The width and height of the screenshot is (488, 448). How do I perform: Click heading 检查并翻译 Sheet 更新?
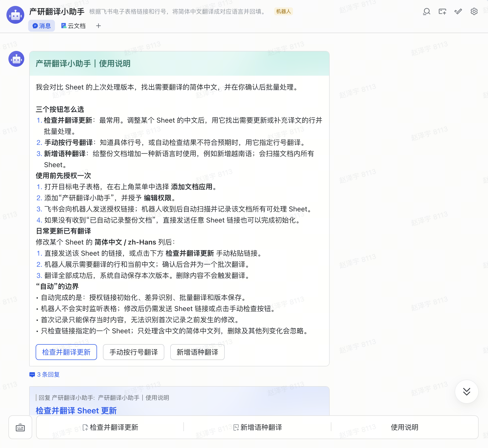(76, 411)
